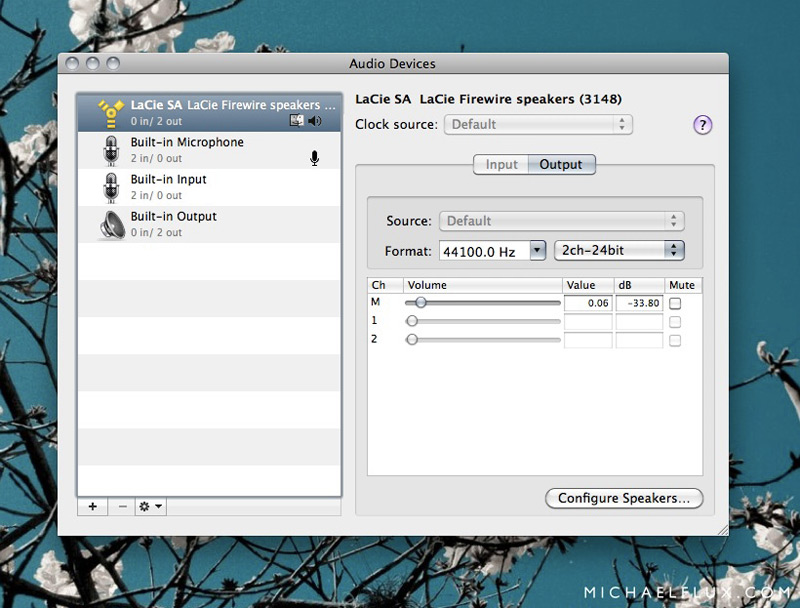Open the Source Default dropdown
800x608 pixels.
(x=562, y=221)
